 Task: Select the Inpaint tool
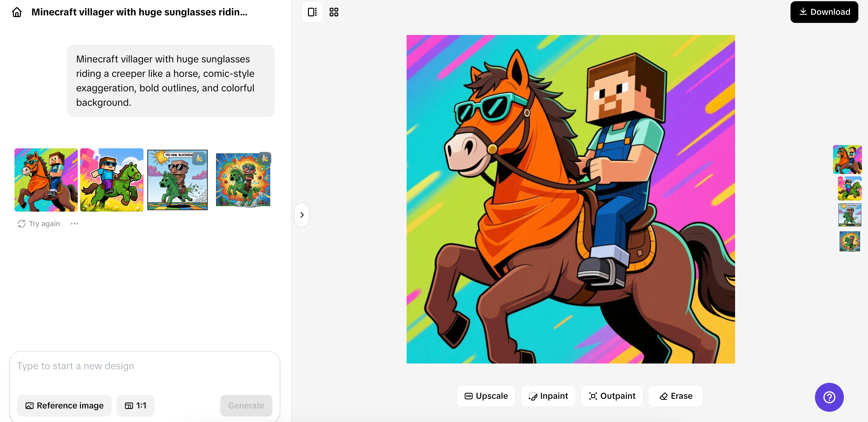click(548, 396)
